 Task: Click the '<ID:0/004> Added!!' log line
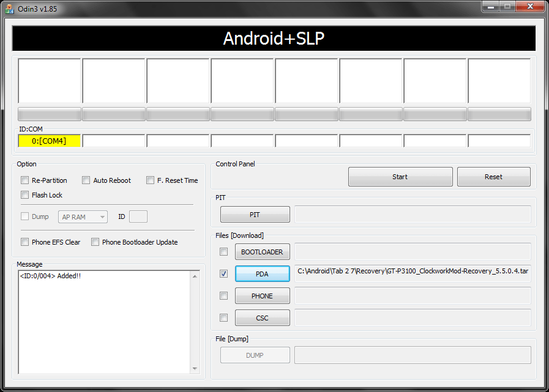pyautogui.click(x=50, y=276)
